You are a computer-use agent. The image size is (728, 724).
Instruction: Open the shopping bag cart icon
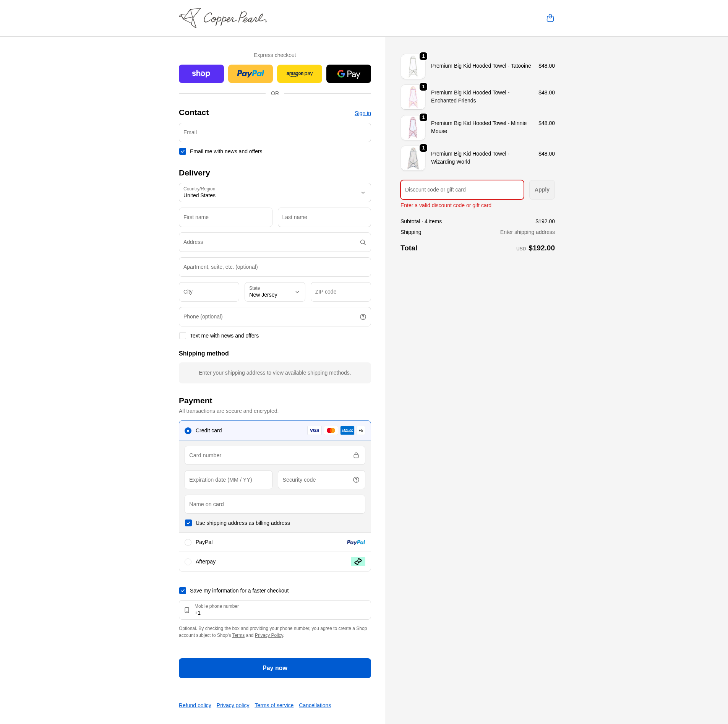[550, 18]
